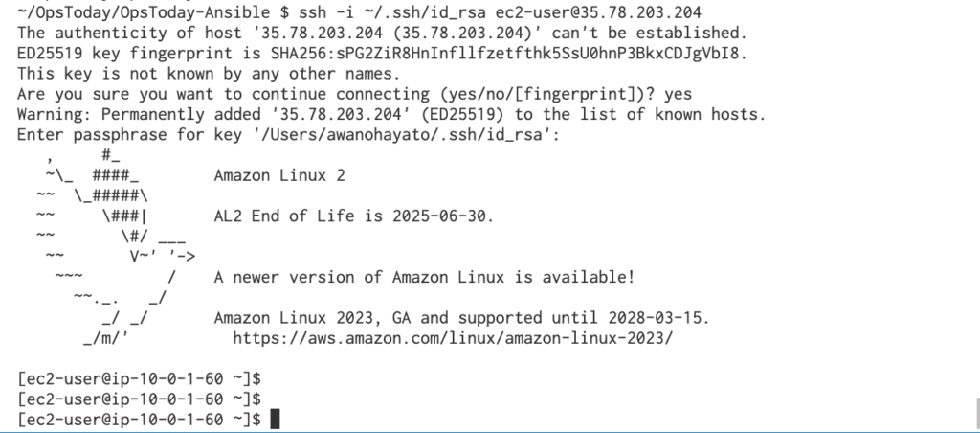This screenshot has height=433, width=980.
Task: Open the aws.amazon.com amazon-linux-2023 URL
Action: click(x=453, y=338)
